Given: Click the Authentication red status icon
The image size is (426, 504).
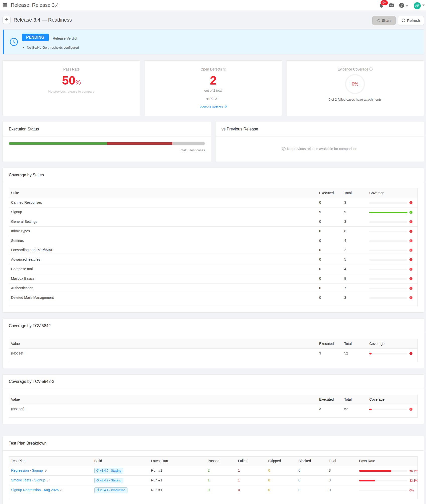Looking at the screenshot, I should tap(411, 288).
